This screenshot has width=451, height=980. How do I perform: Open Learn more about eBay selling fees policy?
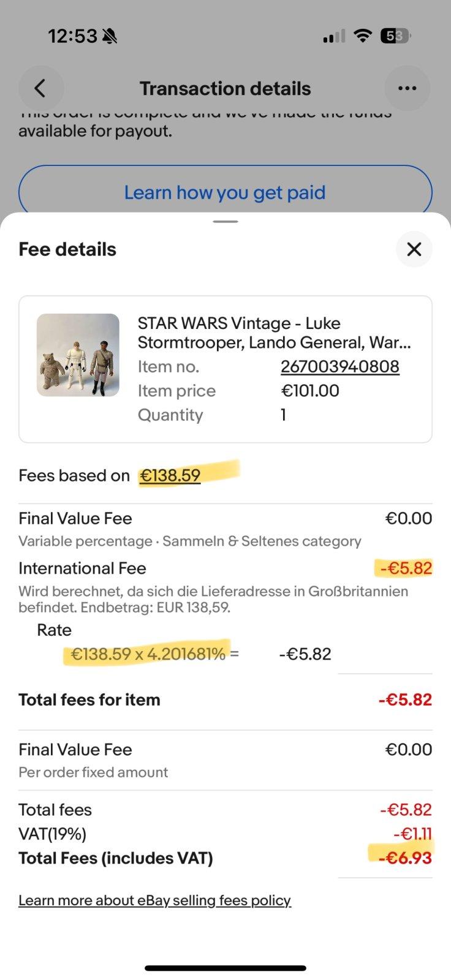(154, 900)
